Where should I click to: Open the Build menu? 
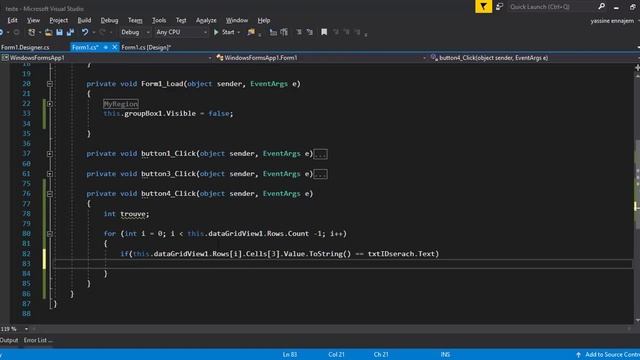click(x=84, y=20)
